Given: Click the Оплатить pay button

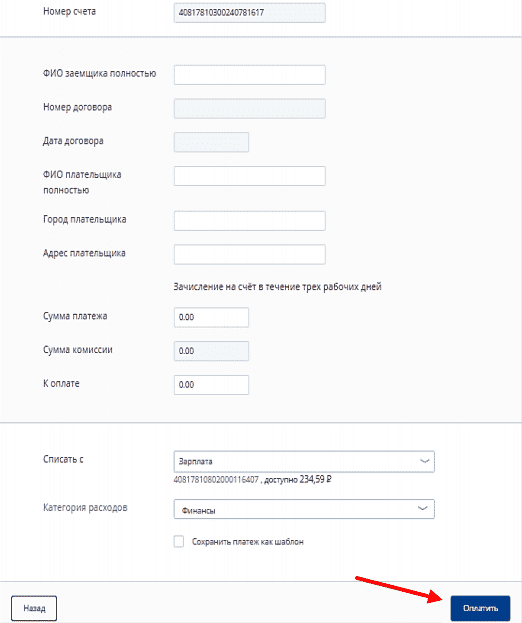Looking at the screenshot, I should click(480, 608).
